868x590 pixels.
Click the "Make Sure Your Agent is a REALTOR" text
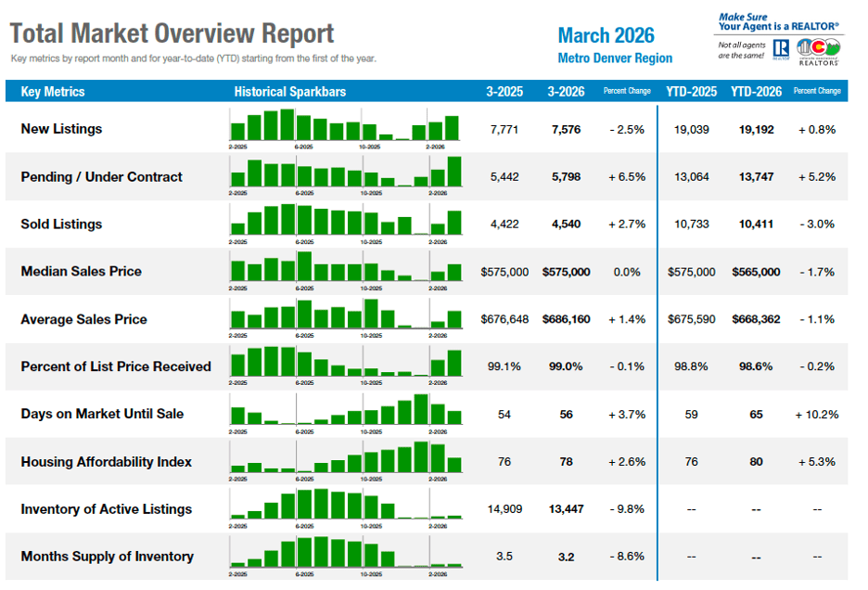[778, 21]
